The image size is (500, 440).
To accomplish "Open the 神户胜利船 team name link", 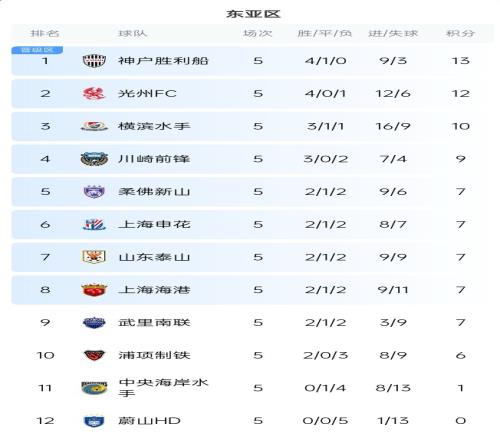I will coord(163,61).
